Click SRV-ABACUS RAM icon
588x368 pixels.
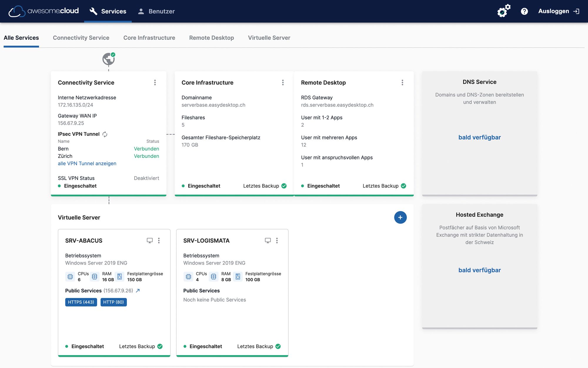[x=94, y=277]
